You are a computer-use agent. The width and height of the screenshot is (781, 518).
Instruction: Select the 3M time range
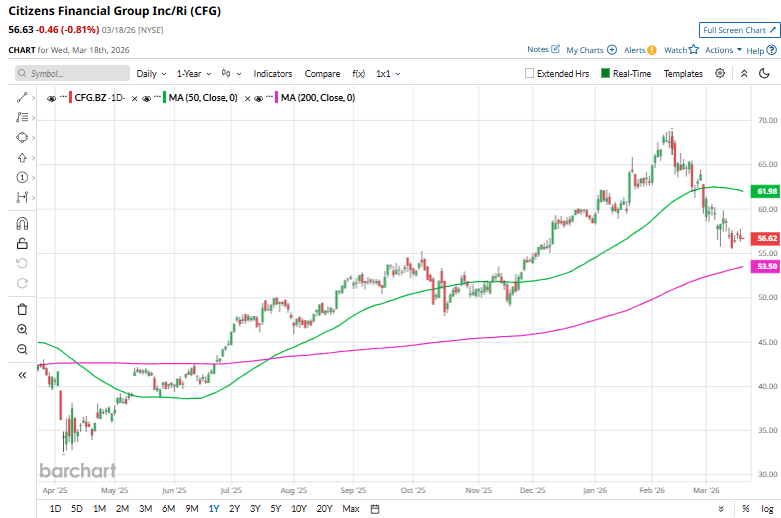(x=146, y=509)
